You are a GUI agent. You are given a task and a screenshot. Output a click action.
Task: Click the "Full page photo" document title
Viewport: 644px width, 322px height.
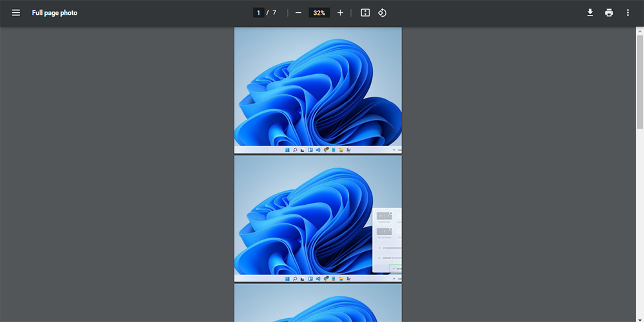coord(55,13)
